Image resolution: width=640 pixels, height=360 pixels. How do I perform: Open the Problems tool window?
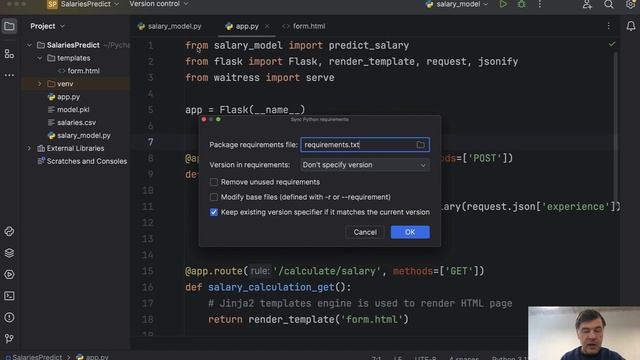9,317
